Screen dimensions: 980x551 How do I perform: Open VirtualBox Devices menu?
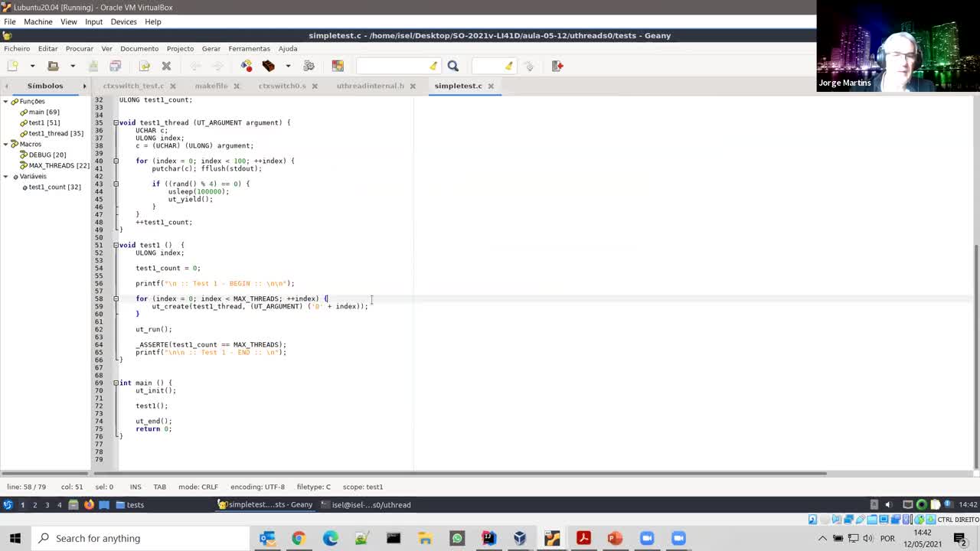click(x=123, y=21)
